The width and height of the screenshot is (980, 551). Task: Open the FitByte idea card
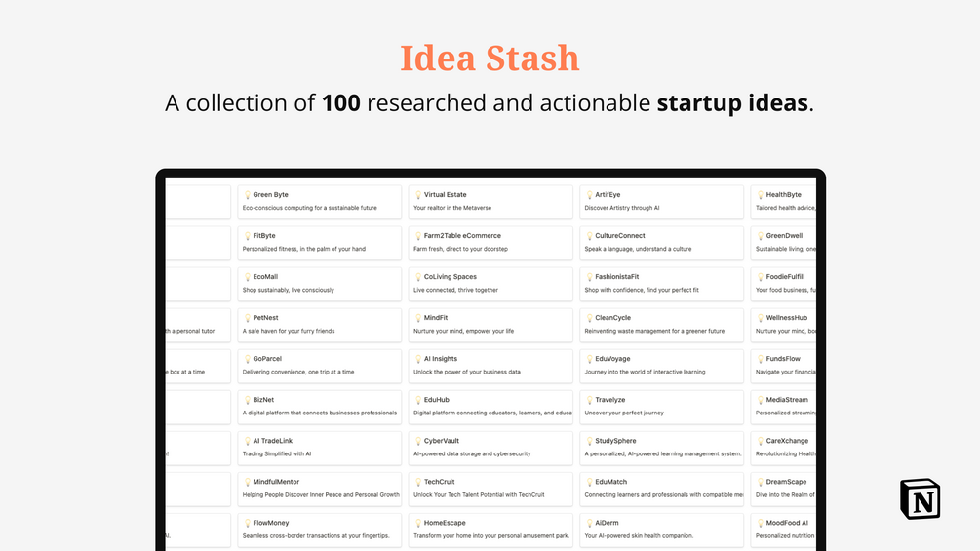(x=320, y=243)
